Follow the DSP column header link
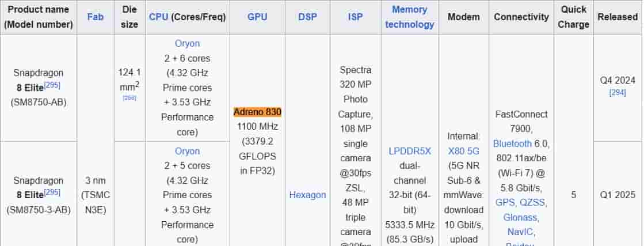Screen dimensions: 644x246 pos(307,17)
